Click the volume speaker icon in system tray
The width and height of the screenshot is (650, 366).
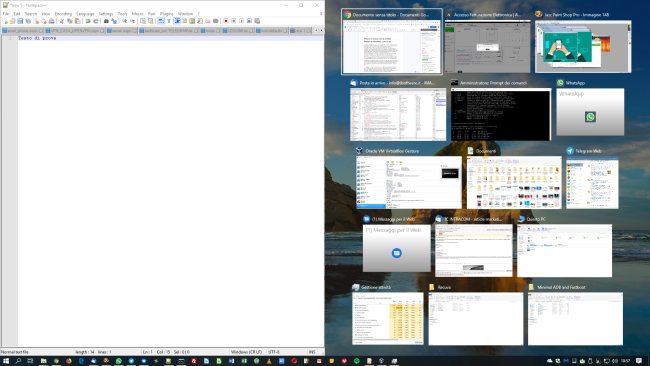click(x=614, y=361)
